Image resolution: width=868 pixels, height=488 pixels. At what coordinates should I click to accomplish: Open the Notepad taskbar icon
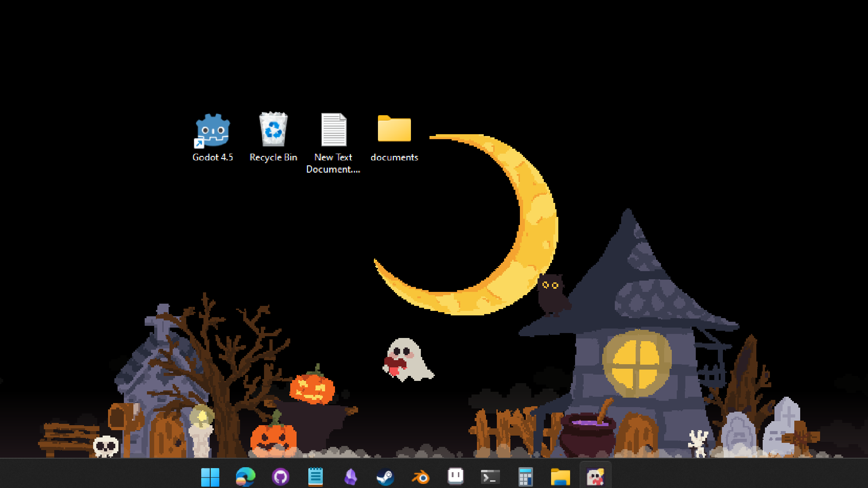pyautogui.click(x=315, y=477)
